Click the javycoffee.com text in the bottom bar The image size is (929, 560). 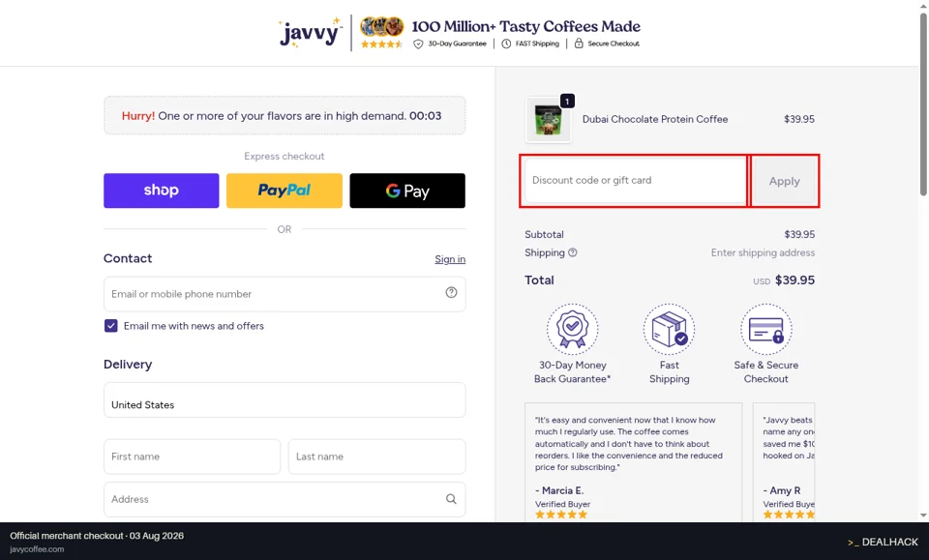37,549
